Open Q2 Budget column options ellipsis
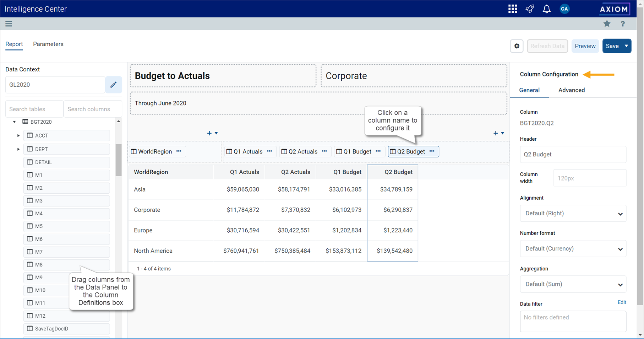 tap(432, 151)
